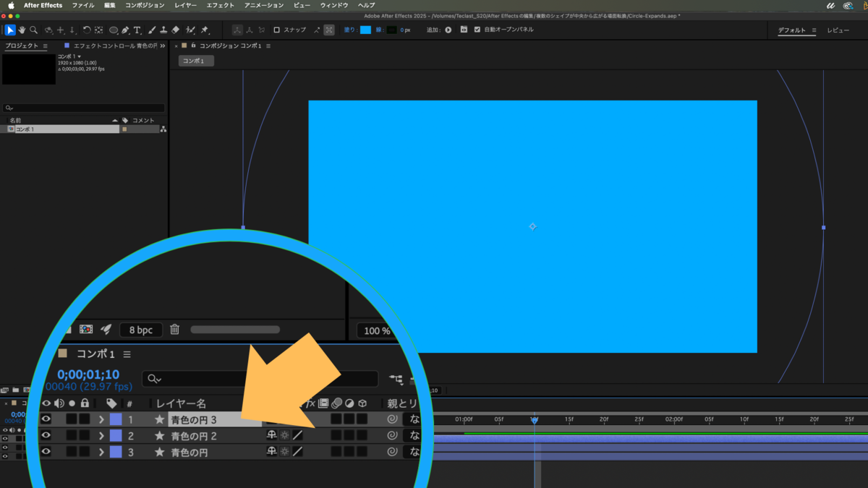868x488 pixels.
Task: Select the Roto Brush tool
Action: tap(190, 30)
